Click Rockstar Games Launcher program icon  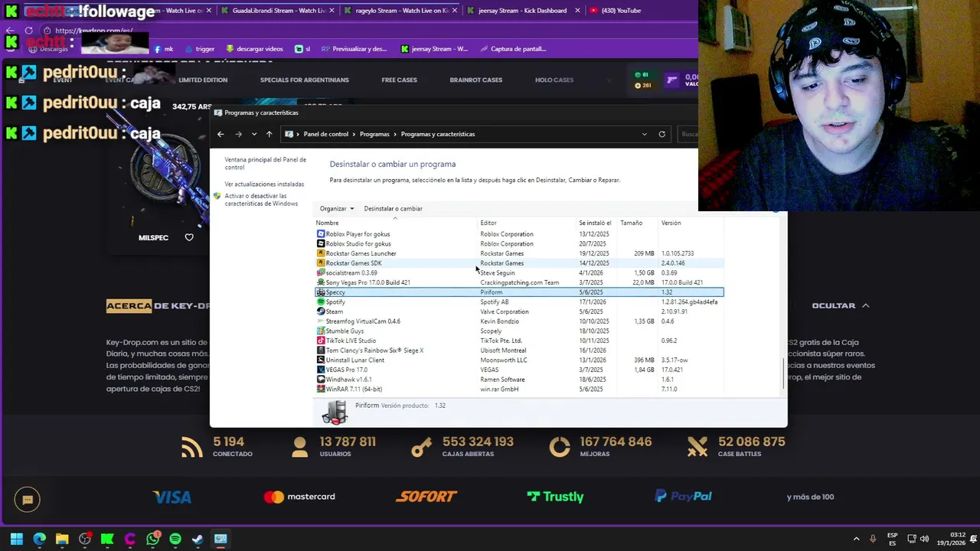(321, 253)
